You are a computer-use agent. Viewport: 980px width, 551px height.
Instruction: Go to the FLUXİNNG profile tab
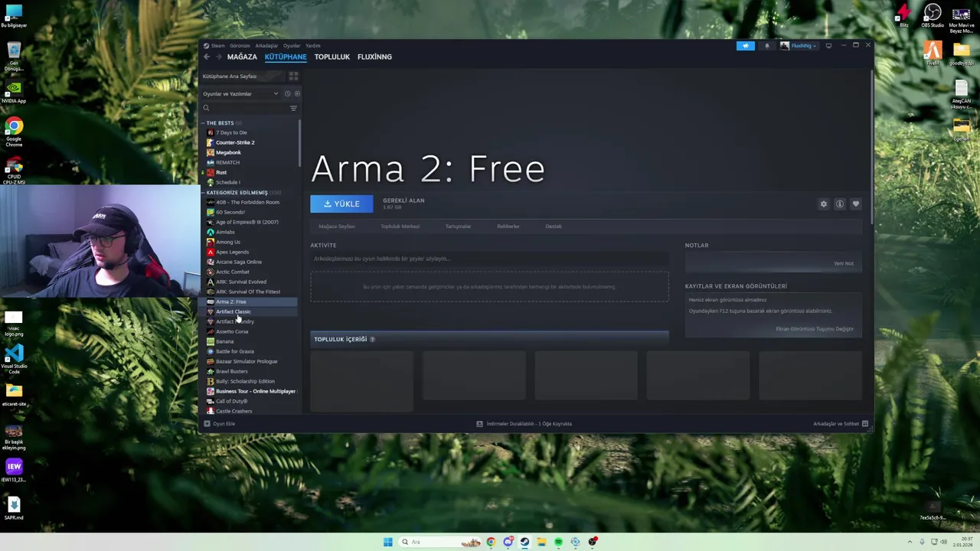point(374,57)
